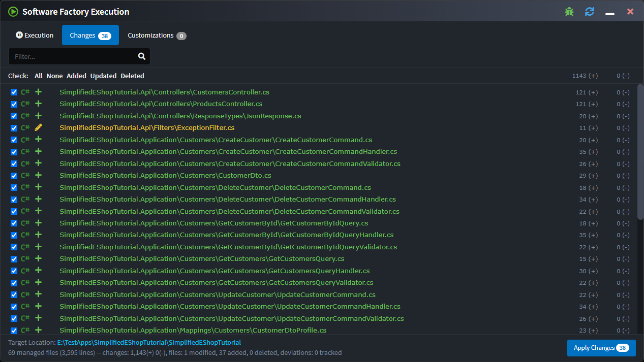Toggle the ExceptionFilter.cs checkbox
This screenshot has width=644, height=362.
(x=14, y=128)
